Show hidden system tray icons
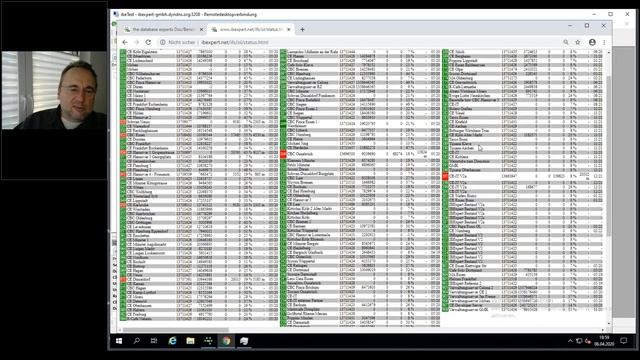 pos(570,341)
